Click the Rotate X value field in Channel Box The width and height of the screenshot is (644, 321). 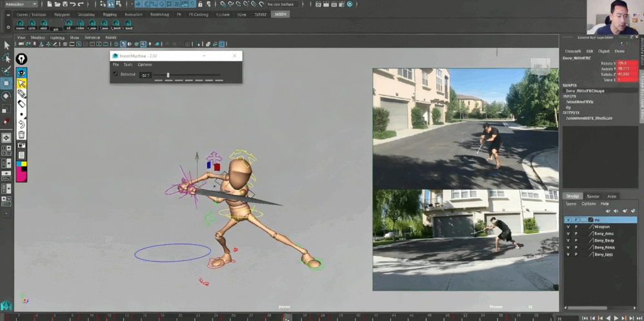pyautogui.click(x=628, y=63)
